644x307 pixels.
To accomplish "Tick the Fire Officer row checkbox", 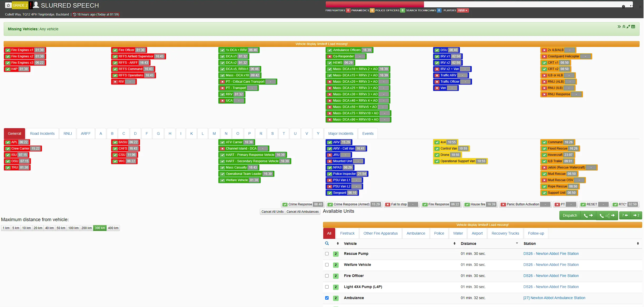I will pos(327,276).
